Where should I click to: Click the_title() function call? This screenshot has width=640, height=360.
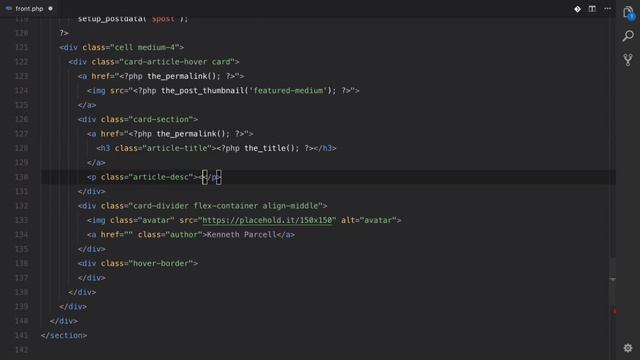pos(272,148)
